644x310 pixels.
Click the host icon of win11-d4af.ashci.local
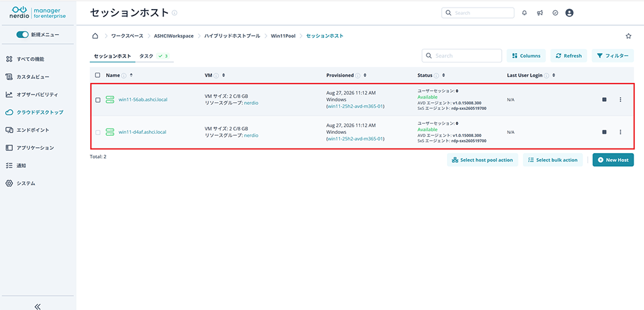click(109, 132)
